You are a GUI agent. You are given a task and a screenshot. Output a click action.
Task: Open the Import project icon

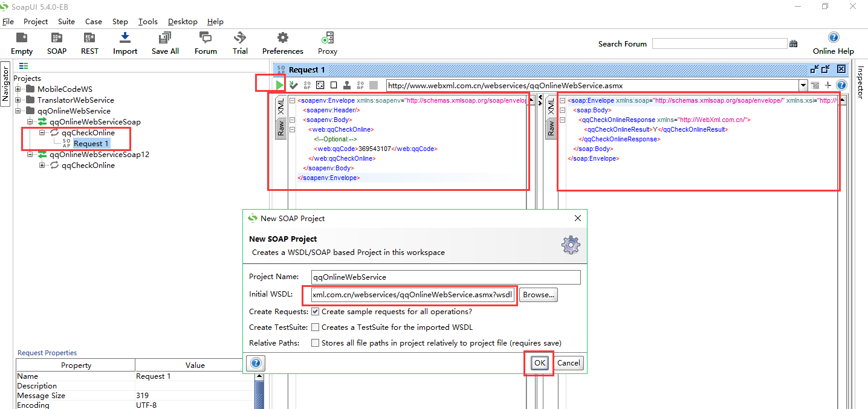coord(125,42)
